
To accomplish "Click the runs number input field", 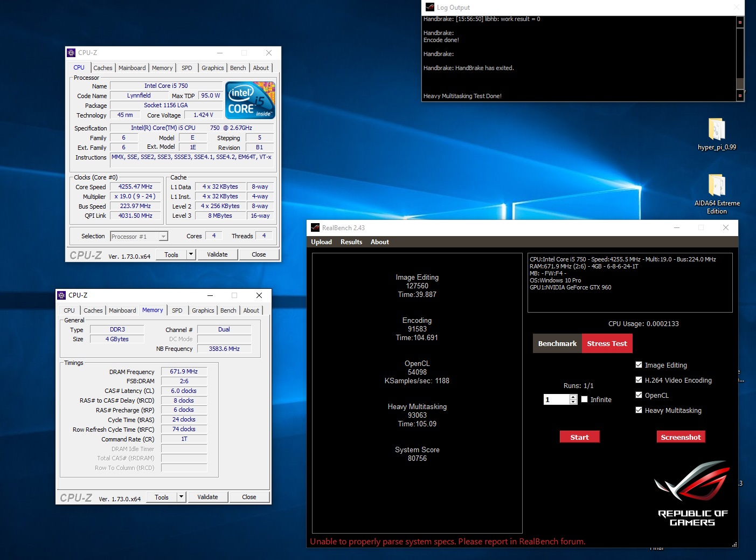I will point(557,399).
